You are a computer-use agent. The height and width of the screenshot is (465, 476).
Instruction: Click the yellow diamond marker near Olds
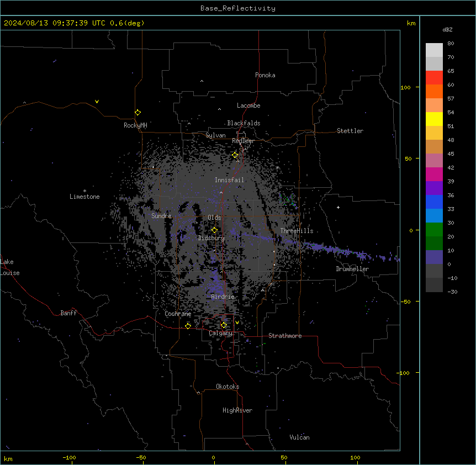pos(214,230)
